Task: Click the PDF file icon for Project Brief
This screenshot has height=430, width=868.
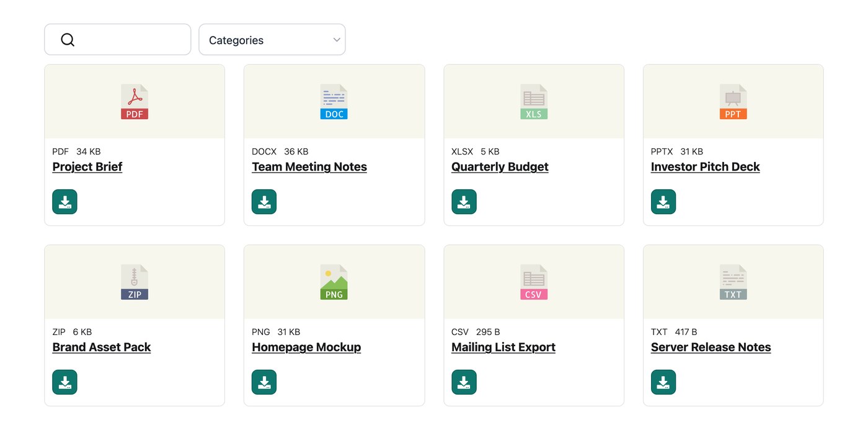Action: tap(135, 102)
